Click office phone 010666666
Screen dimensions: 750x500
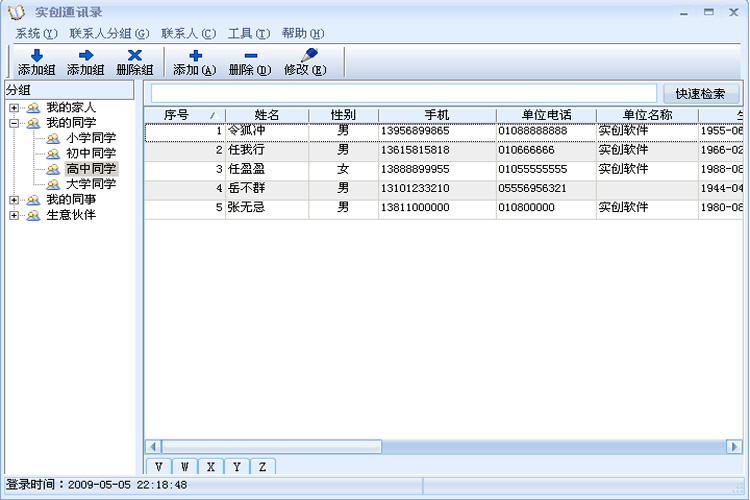(527, 150)
